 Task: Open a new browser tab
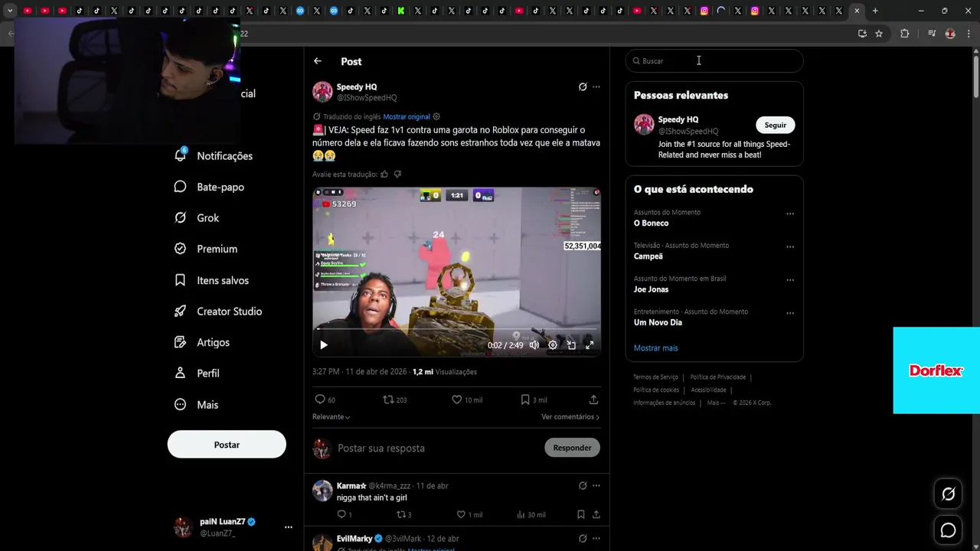tap(875, 11)
